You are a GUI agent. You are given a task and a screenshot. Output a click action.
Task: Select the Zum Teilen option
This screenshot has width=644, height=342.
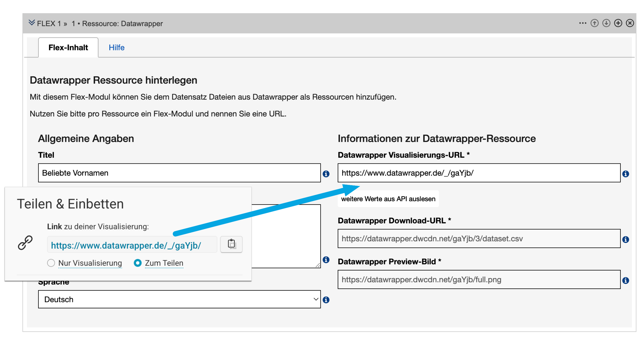click(x=137, y=263)
